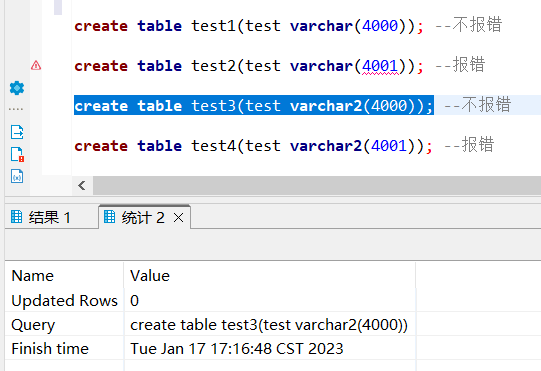
Task: Open the dotted overflow handle below gear
Action: [x=16, y=109]
